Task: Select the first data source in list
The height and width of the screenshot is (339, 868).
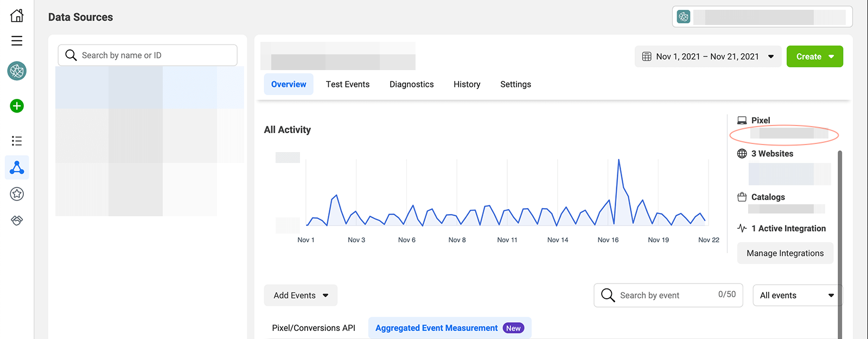Action: pyautogui.click(x=150, y=87)
